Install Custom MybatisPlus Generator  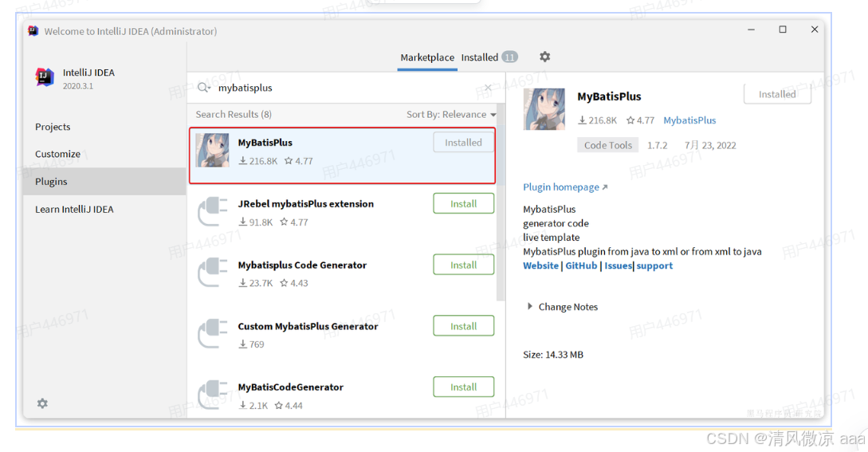coord(463,326)
